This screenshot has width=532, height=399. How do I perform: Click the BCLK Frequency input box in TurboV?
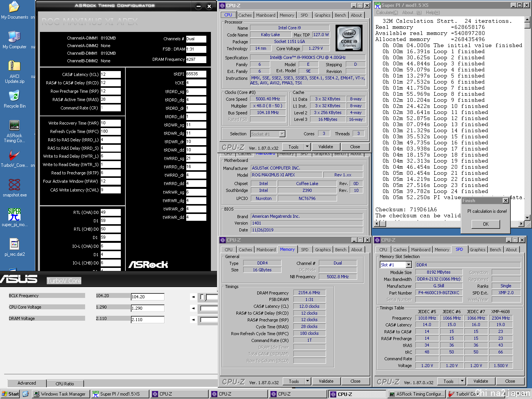coord(147,297)
